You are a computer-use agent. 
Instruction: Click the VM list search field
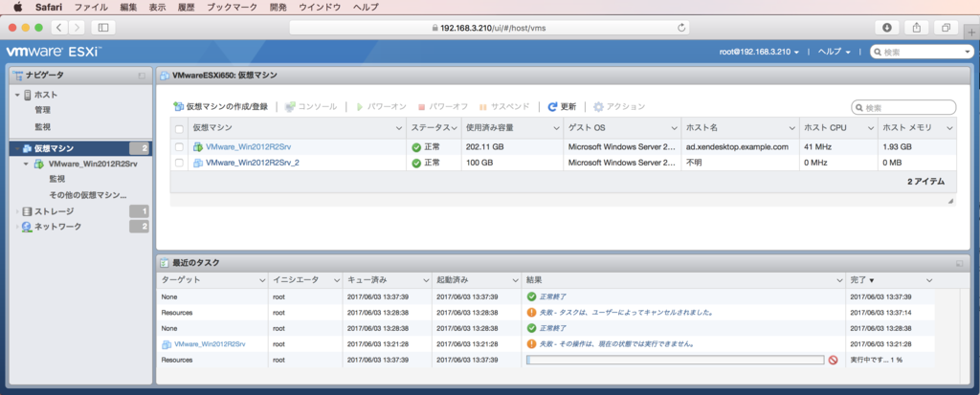[x=903, y=107]
